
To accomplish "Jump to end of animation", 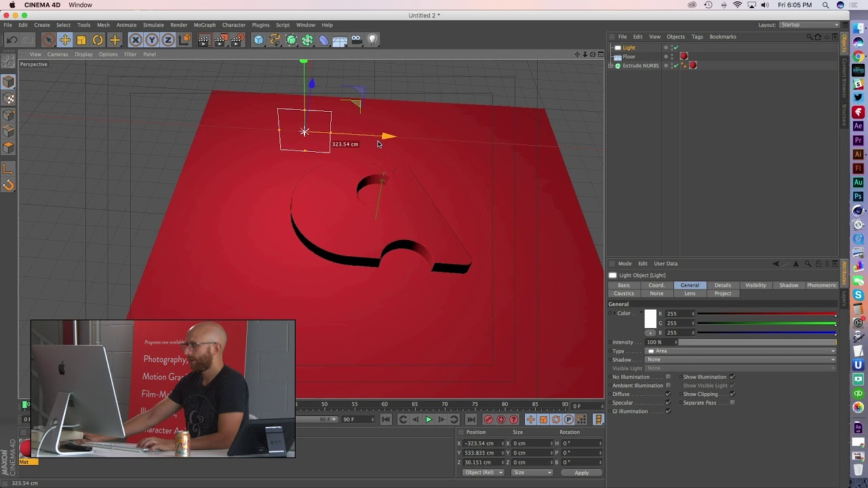I will tap(471, 420).
